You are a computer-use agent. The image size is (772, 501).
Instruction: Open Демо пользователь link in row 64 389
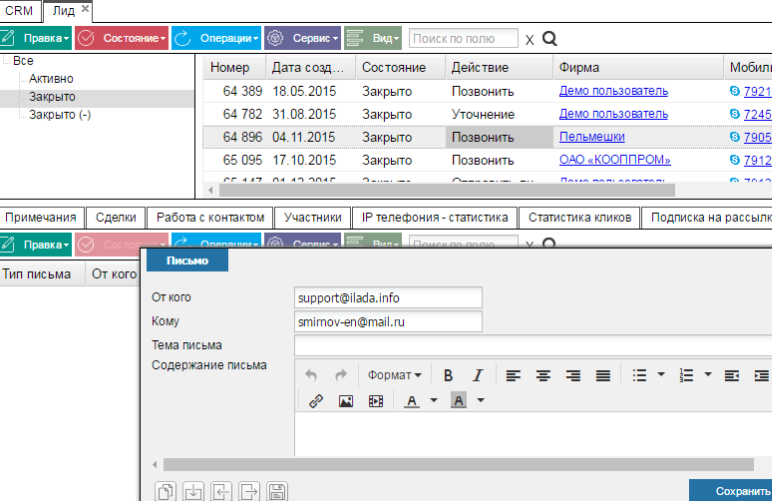pos(613,91)
